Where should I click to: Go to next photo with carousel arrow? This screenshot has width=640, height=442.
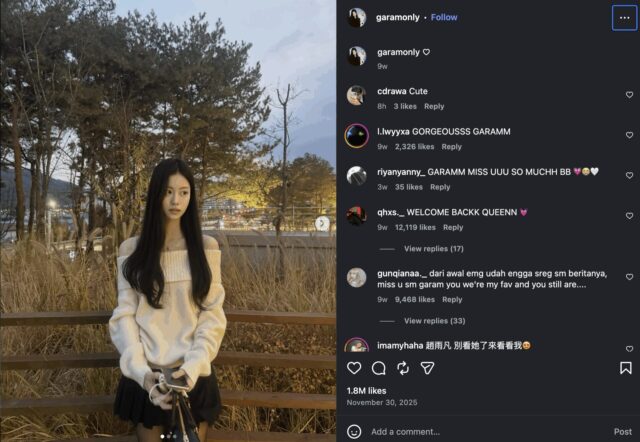point(322,223)
